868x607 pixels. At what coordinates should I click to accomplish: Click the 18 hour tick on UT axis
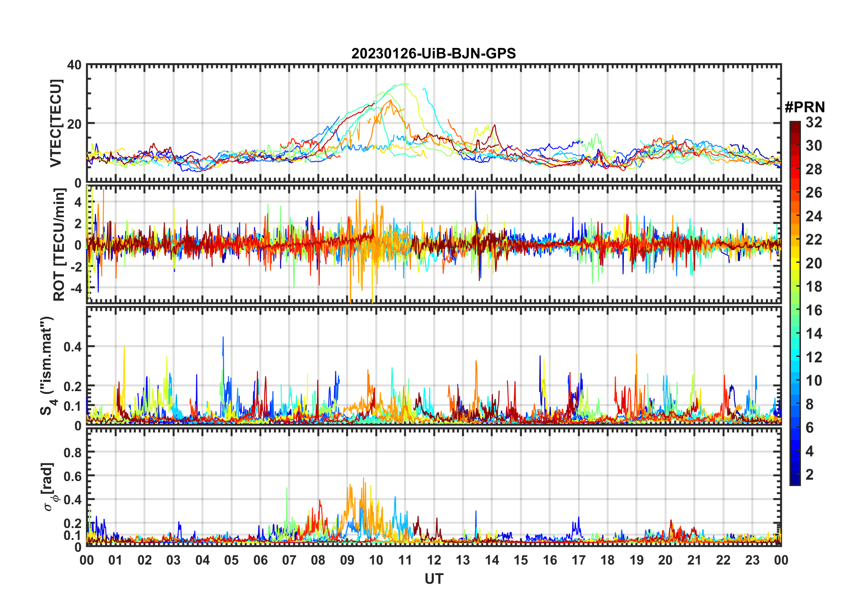point(607,560)
